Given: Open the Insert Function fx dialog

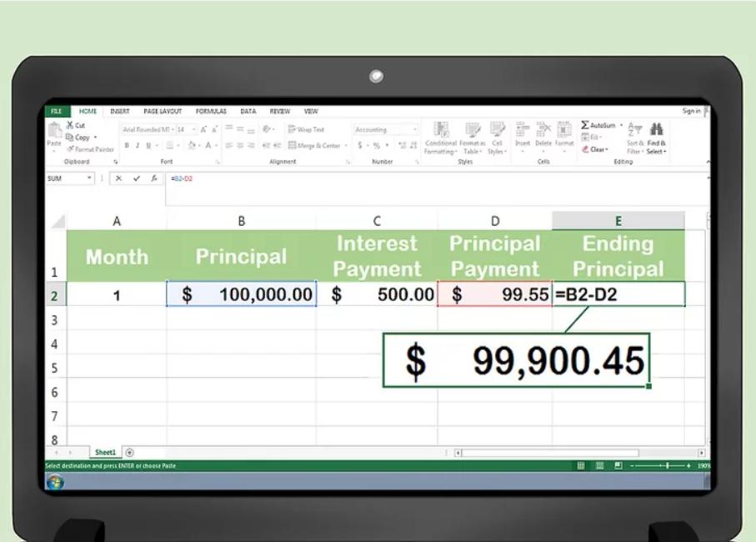Looking at the screenshot, I should point(153,178).
